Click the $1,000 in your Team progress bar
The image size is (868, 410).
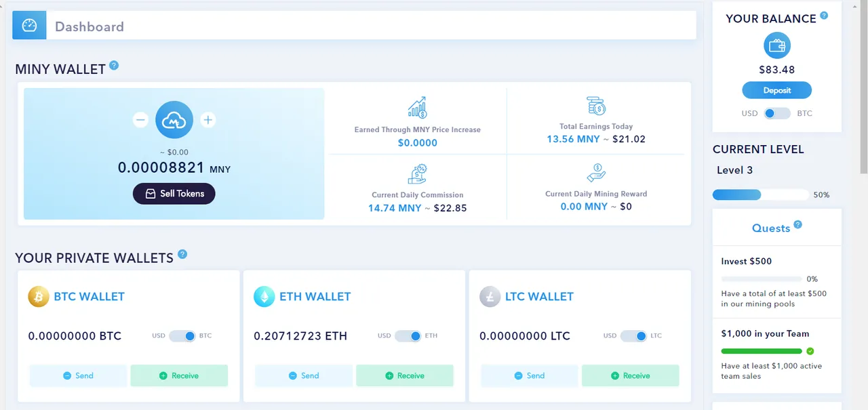point(762,351)
